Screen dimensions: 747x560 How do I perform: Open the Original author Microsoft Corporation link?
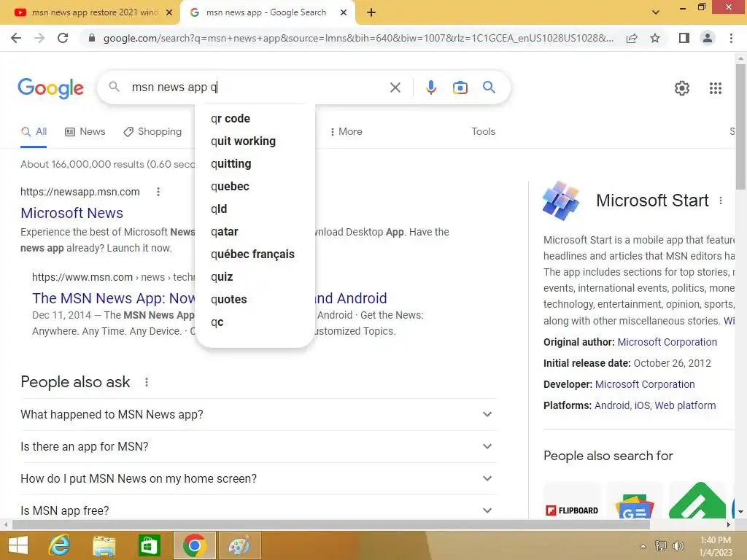(667, 342)
